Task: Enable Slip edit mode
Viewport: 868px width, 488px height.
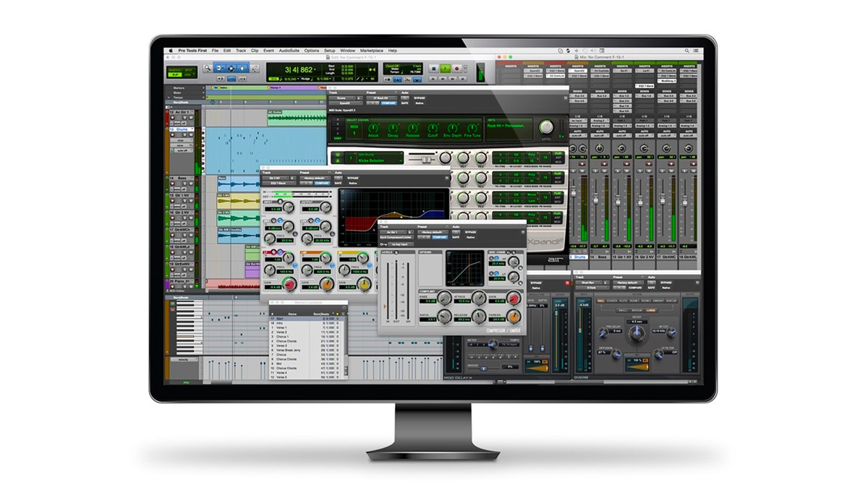Action: 174,74
